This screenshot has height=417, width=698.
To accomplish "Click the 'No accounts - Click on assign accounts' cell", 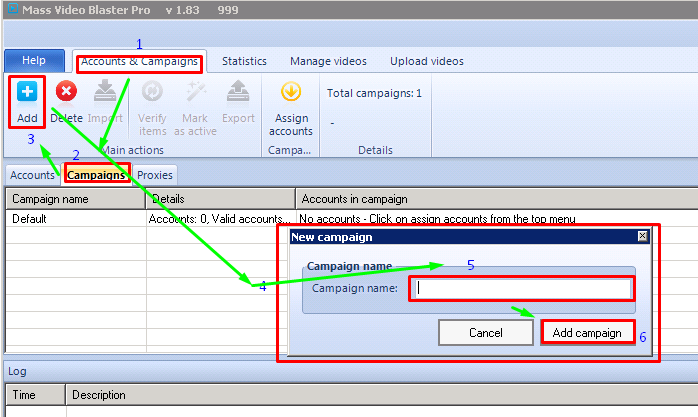I will click(437, 219).
